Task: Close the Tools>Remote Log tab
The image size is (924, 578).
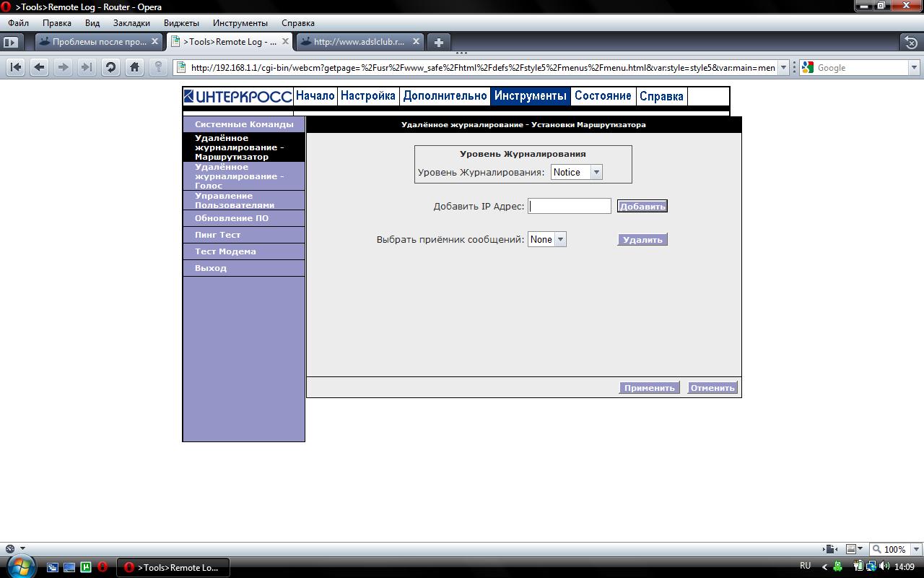Action: click(285, 42)
